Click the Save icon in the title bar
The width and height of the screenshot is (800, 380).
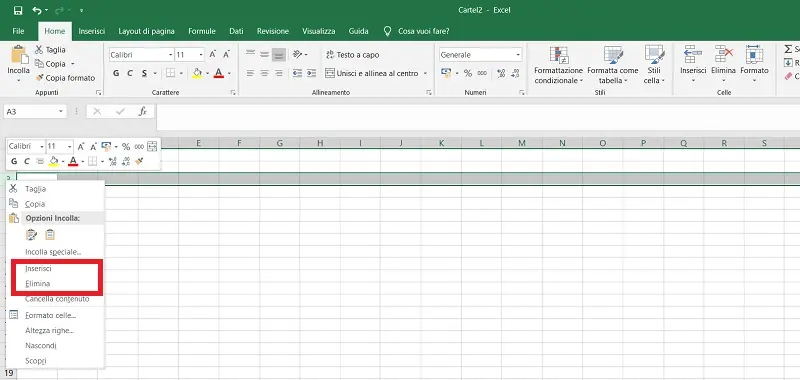(x=18, y=10)
